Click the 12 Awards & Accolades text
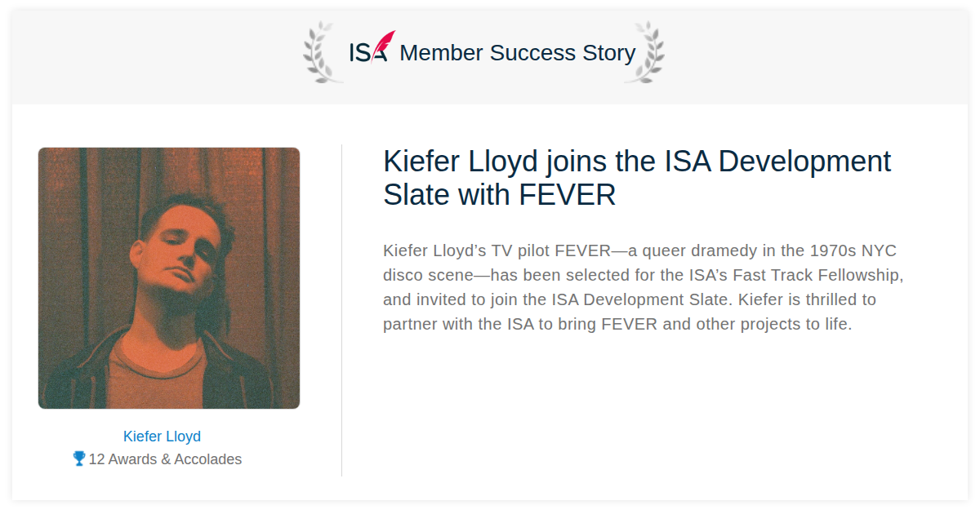This screenshot has height=514, width=980. coord(165,459)
